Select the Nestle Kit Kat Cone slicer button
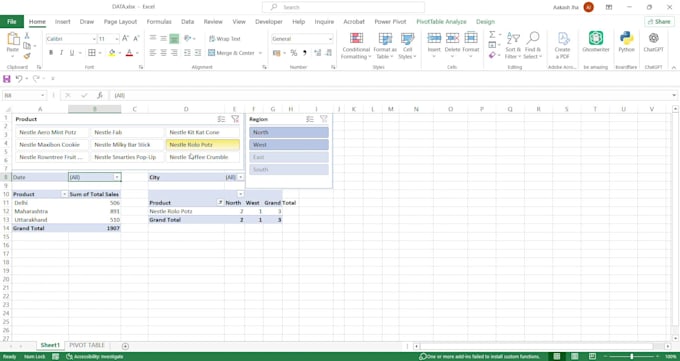The image size is (680, 361). point(203,132)
